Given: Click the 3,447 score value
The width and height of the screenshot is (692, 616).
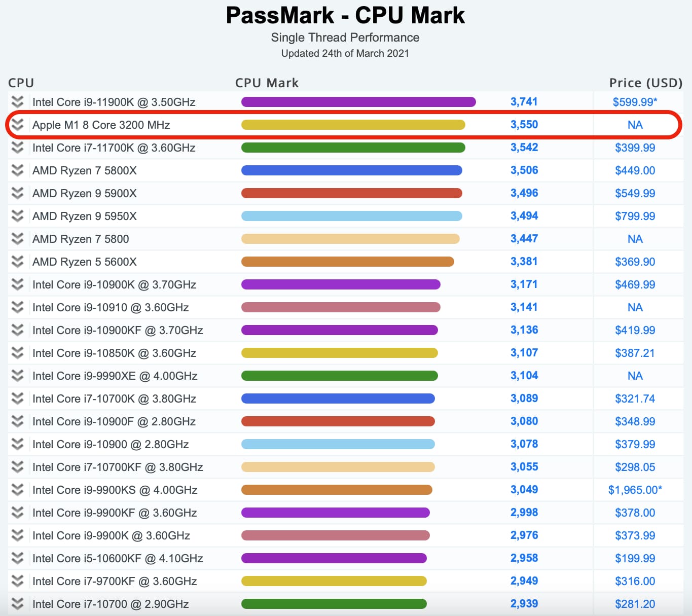Looking at the screenshot, I should click(524, 238).
